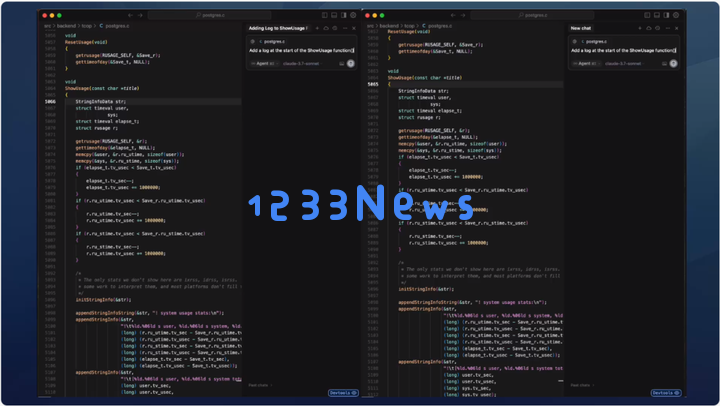This screenshot has width=720, height=406.
Task: Open 'backend' breadcrumb in left window
Action: [x=67, y=26]
